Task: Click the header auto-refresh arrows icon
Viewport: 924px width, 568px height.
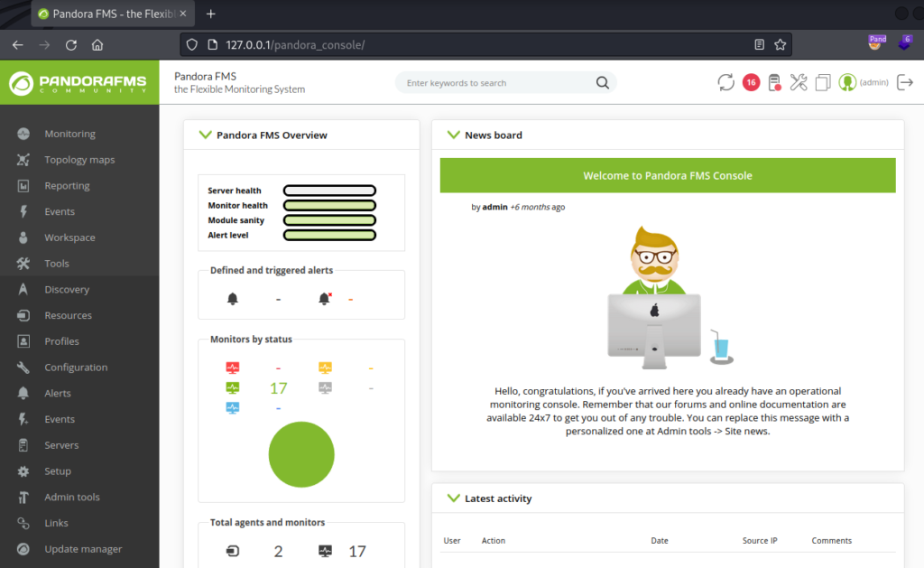Action: [726, 82]
